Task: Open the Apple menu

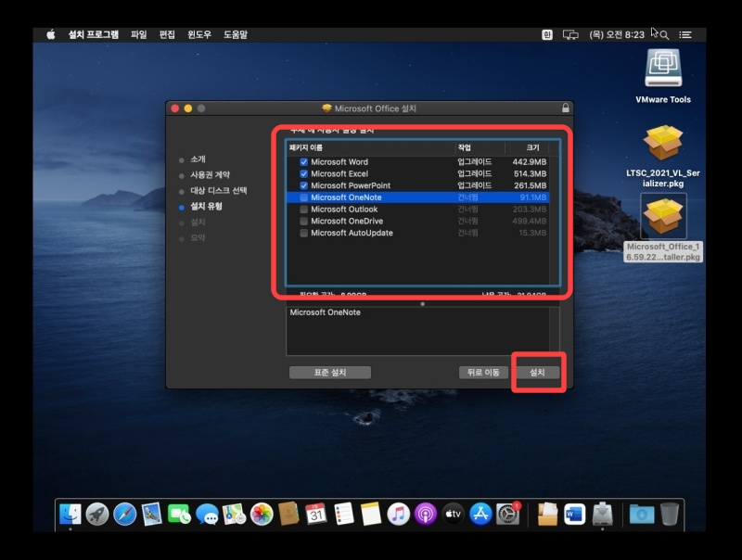Action: pyautogui.click(x=51, y=34)
